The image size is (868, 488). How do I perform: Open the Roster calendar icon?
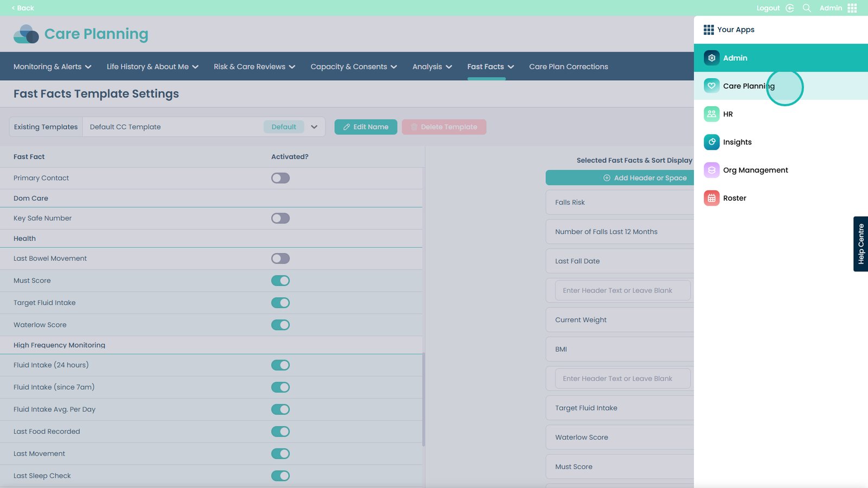coord(711,198)
